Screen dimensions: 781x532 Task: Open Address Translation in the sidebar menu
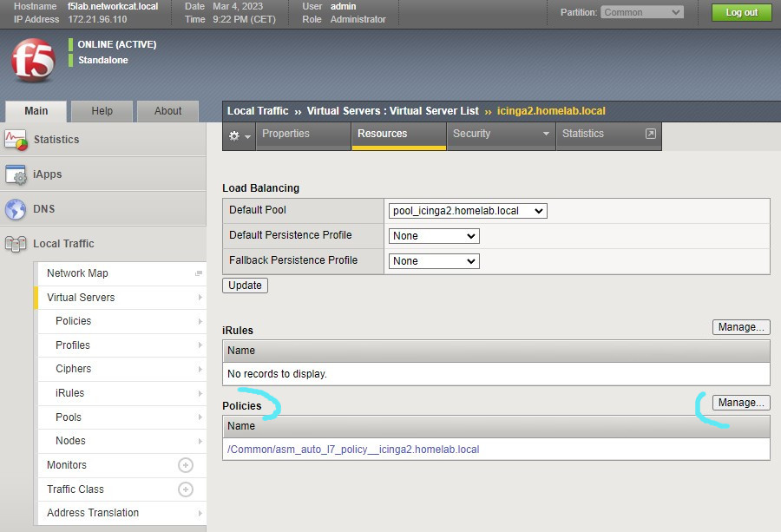point(93,513)
